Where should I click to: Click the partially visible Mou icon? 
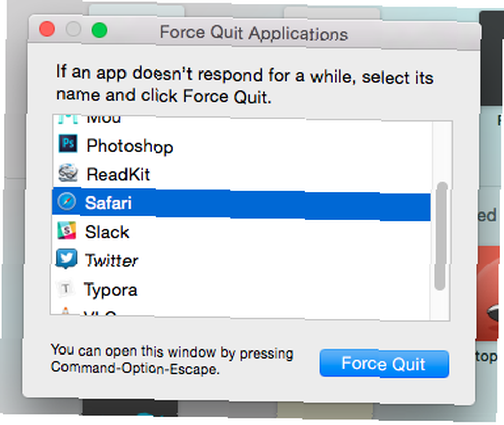coord(68,119)
